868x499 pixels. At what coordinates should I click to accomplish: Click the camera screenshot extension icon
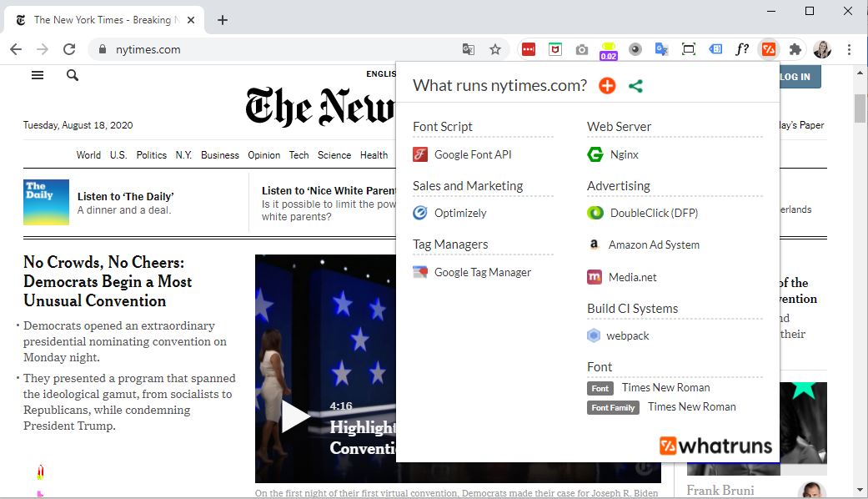click(x=582, y=50)
